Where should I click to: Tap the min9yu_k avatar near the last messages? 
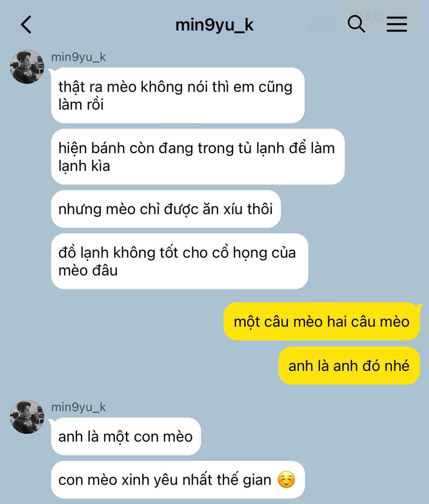pos(27,417)
